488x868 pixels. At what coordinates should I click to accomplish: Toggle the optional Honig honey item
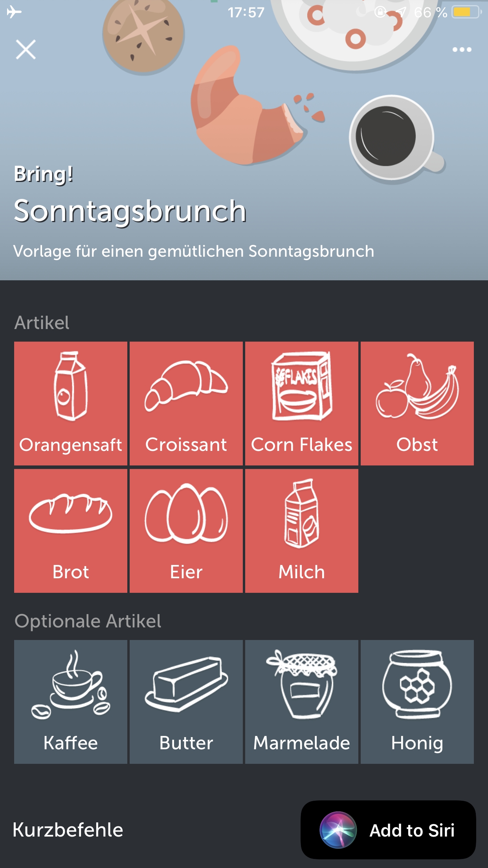(x=417, y=702)
